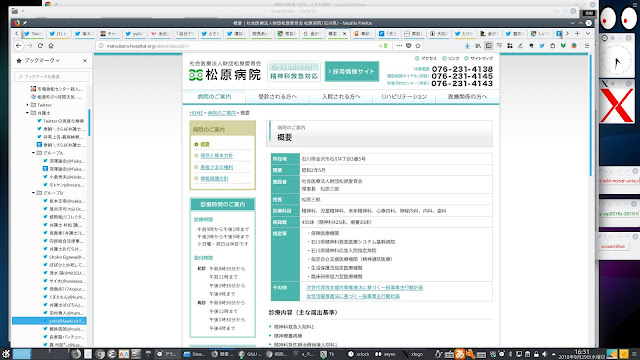The width and height of the screenshot is (640, 360).
Task: Open the home page with the house icon
Action: point(51,46)
